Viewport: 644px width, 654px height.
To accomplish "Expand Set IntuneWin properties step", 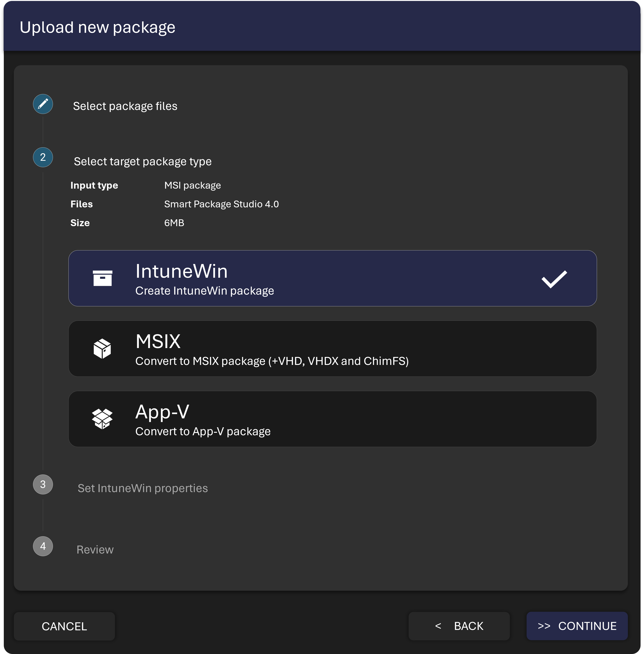I will pyautogui.click(x=142, y=488).
